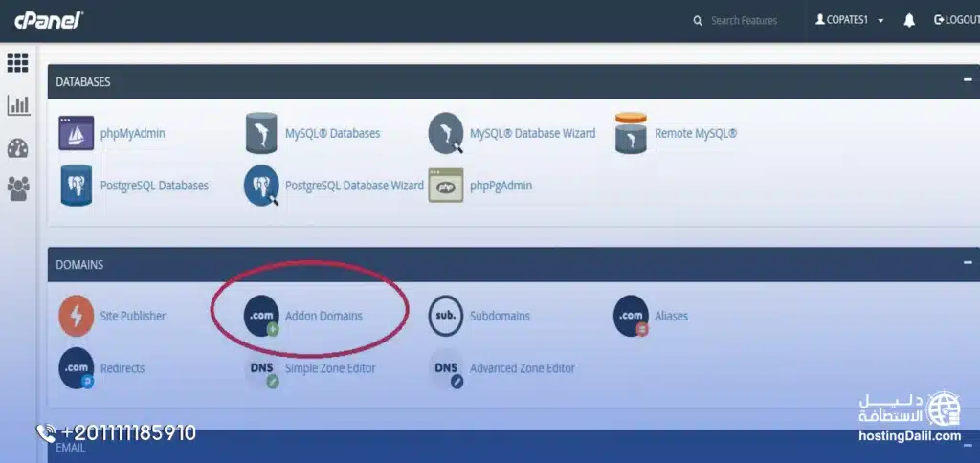Click the Aliases domain icon
This screenshot has width=980, height=463.
pos(631,316)
